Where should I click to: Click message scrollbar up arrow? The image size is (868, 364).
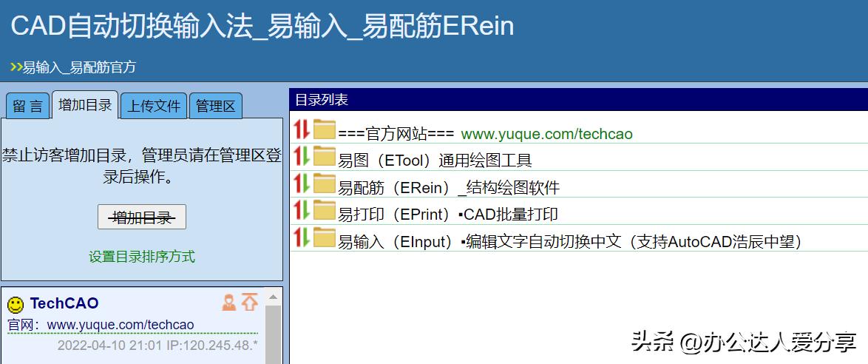point(272,297)
